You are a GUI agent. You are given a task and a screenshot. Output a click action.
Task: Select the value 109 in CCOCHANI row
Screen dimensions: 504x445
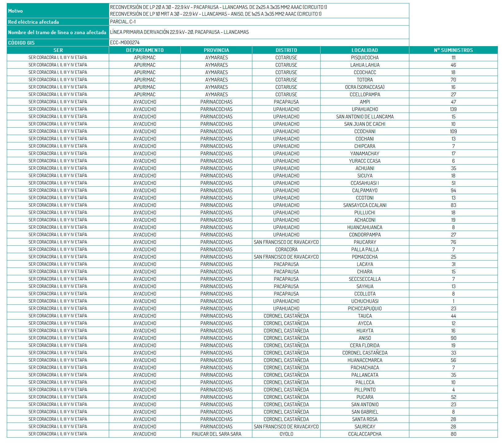tap(453, 131)
